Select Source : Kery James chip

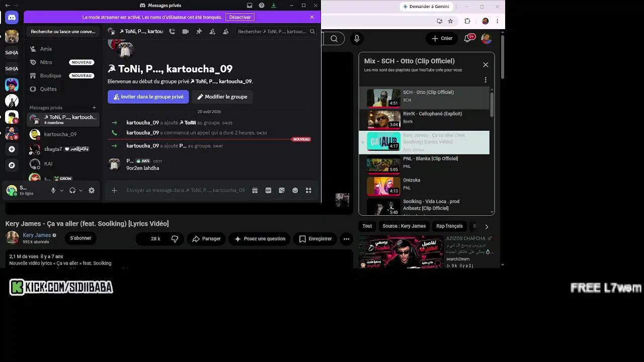point(404,226)
